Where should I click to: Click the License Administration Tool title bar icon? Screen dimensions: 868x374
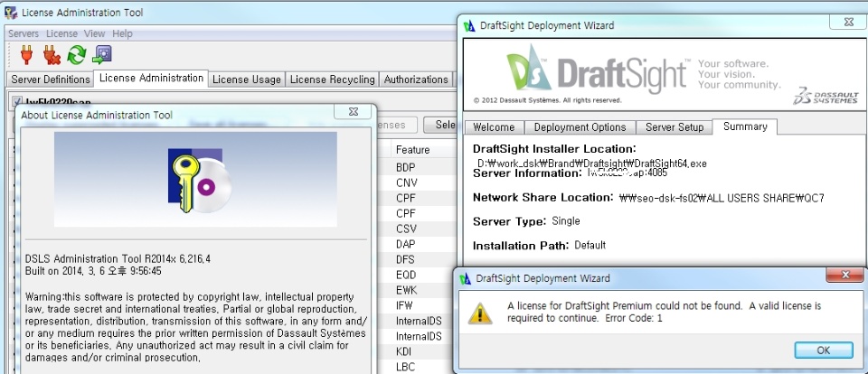coord(11,12)
